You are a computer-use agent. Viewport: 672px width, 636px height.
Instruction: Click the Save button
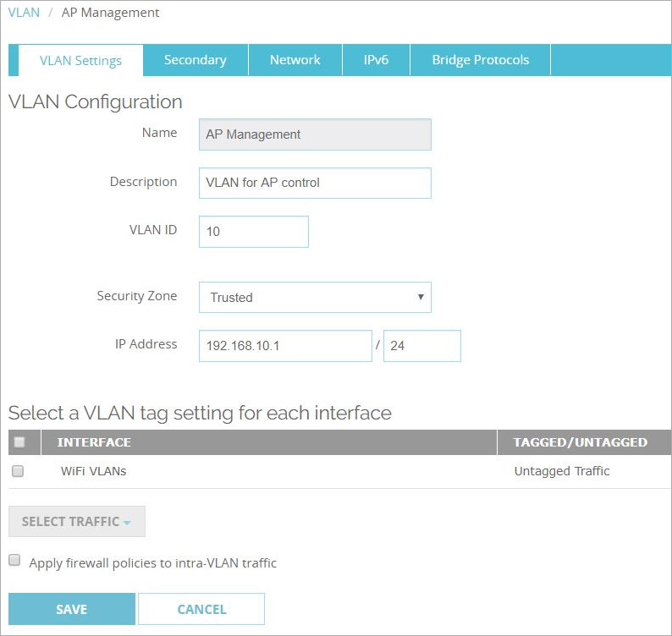coord(71,609)
